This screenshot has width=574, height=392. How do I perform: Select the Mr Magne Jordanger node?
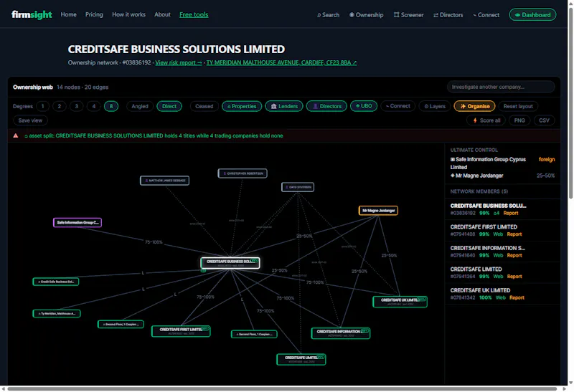378,211
